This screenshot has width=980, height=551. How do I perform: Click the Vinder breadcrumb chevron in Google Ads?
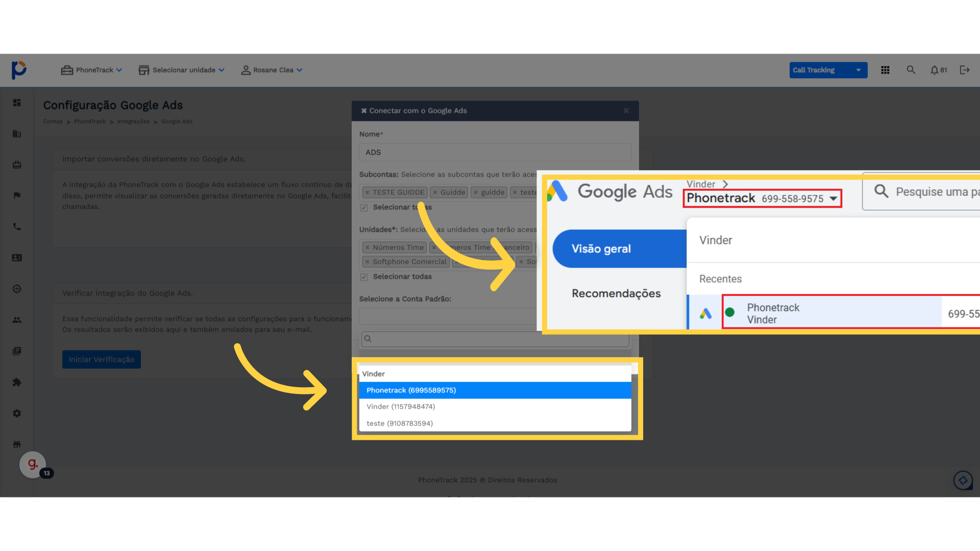pos(725,184)
